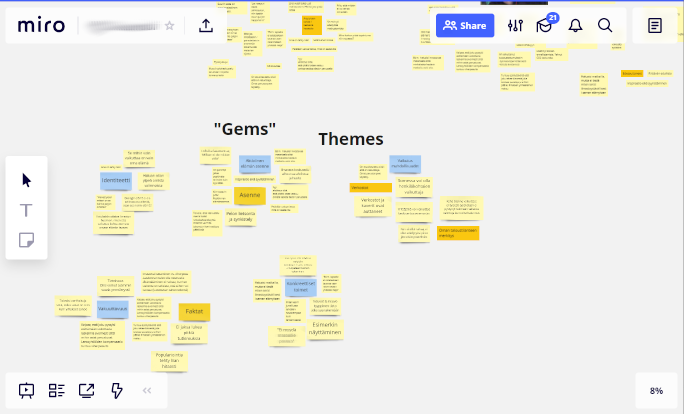Pick the sticky note tool

(x=27, y=240)
